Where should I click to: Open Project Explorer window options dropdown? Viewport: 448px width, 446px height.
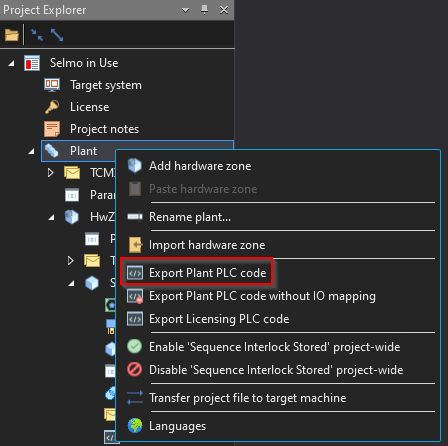(185, 10)
